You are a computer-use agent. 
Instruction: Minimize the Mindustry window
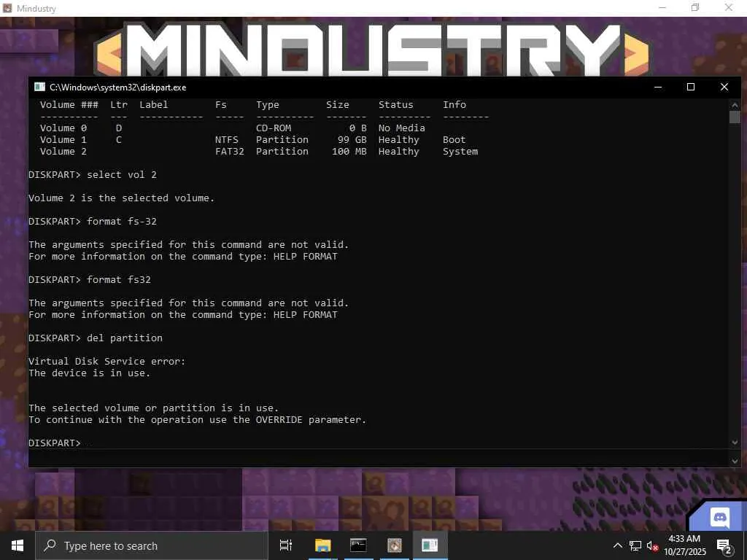662,8
